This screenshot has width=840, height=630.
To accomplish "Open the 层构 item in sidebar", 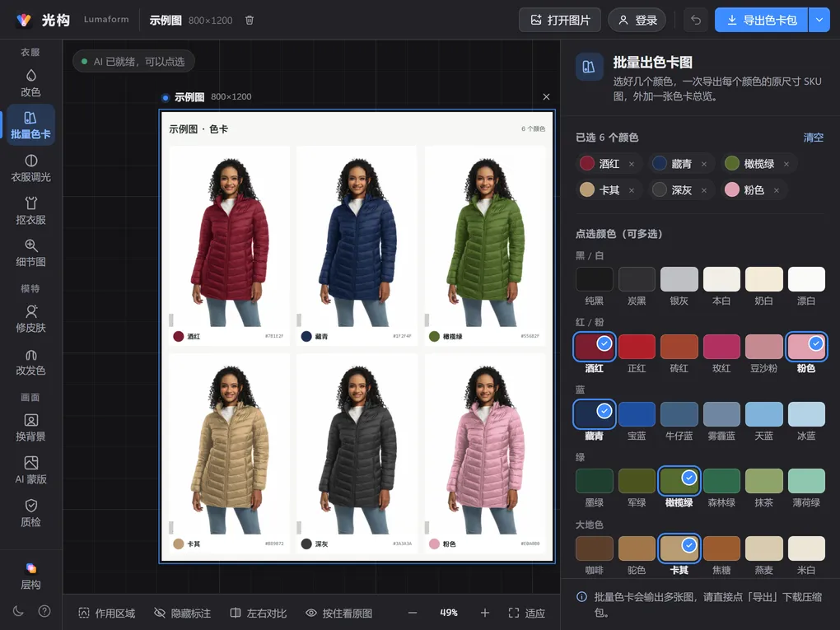I will (x=30, y=576).
